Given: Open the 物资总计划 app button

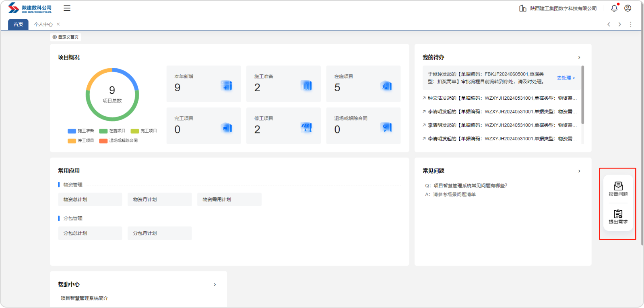Looking at the screenshot, I should pos(90,199).
